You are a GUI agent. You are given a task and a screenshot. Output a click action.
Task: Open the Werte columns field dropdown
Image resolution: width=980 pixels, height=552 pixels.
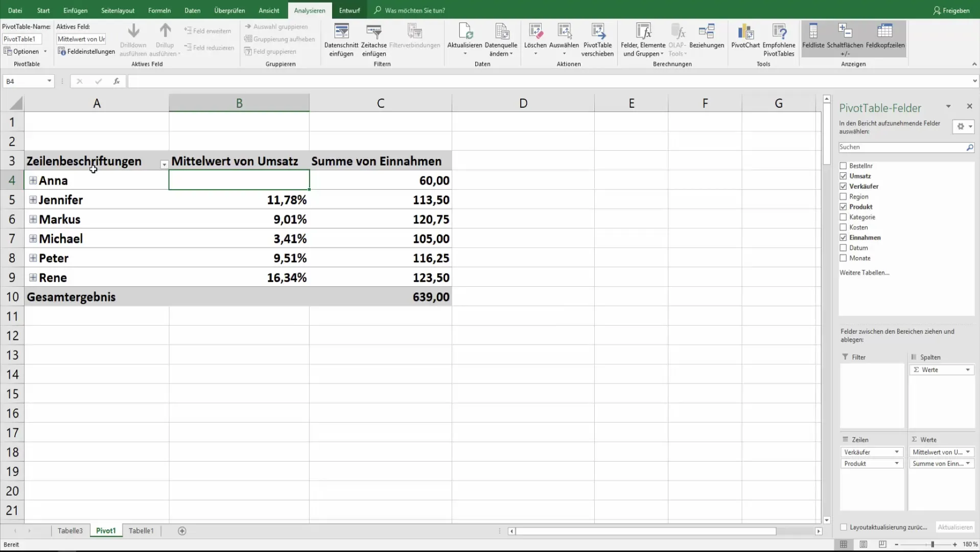(x=968, y=370)
